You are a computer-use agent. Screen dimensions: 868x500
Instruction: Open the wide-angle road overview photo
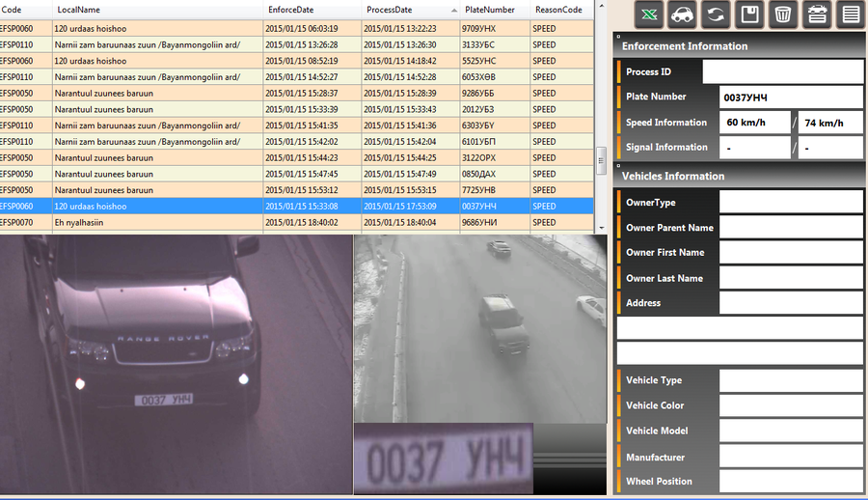click(x=480, y=329)
